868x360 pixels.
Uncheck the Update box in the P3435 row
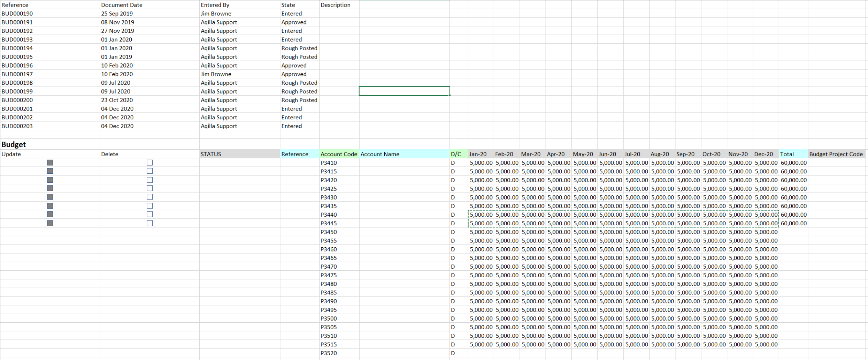pos(50,206)
